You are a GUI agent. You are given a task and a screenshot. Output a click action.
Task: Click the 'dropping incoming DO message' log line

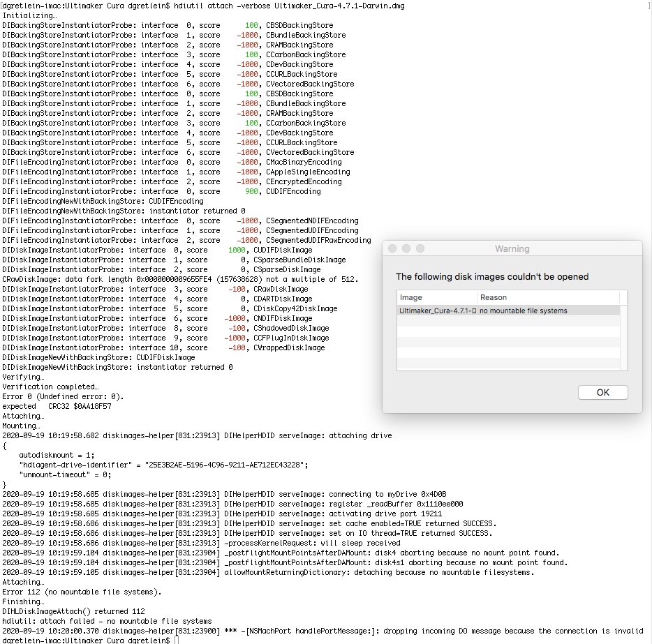[323, 631]
